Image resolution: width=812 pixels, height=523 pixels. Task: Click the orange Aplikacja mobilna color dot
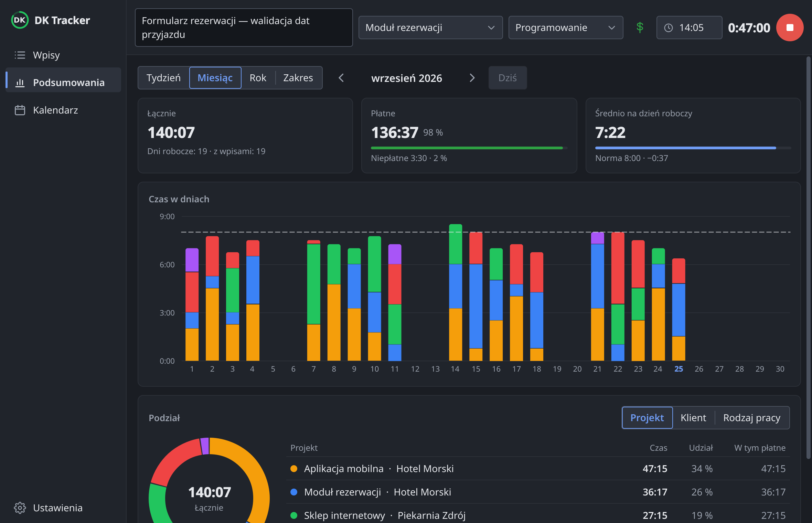[294, 469]
